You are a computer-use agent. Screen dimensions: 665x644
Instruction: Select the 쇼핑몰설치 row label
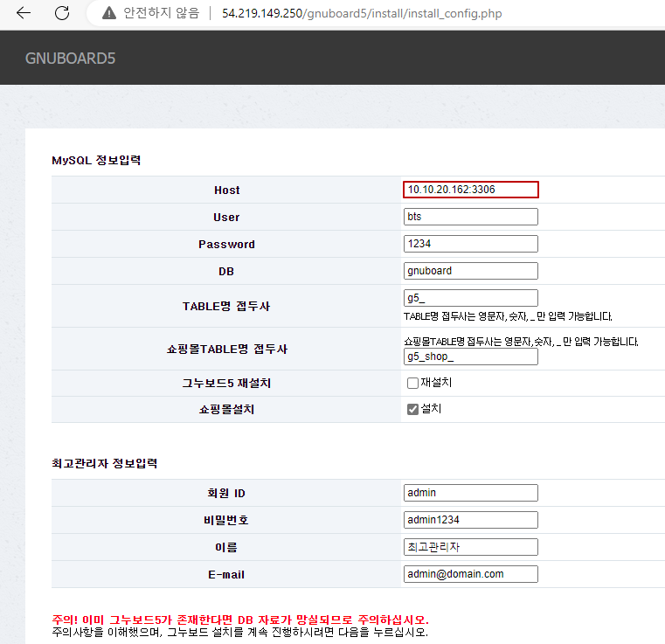point(226,410)
